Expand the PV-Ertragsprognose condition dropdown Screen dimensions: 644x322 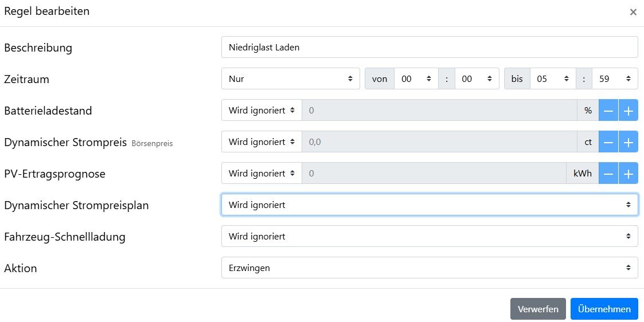coord(261,174)
